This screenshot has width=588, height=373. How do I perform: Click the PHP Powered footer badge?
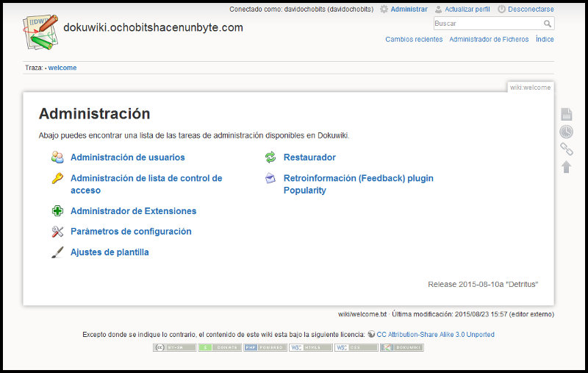(265, 347)
